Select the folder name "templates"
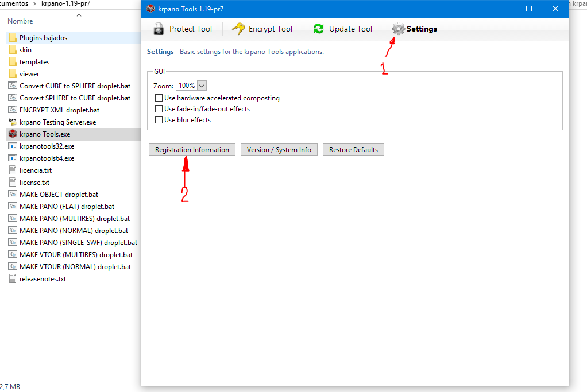Image resolution: width=587 pixels, height=392 pixels. 34,62
